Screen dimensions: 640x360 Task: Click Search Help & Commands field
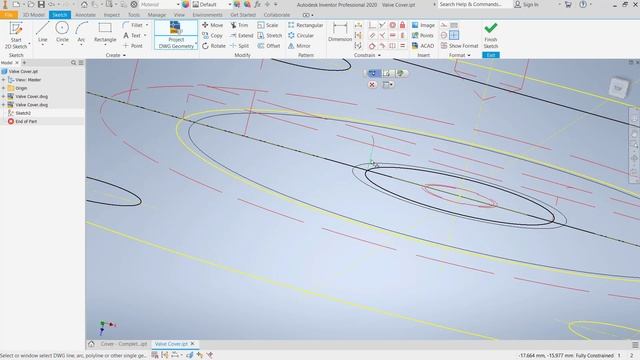click(x=475, y=4)
